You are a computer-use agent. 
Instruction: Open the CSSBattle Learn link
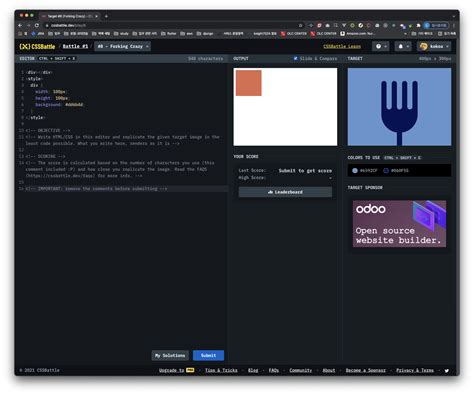click(x=342, y=46)
